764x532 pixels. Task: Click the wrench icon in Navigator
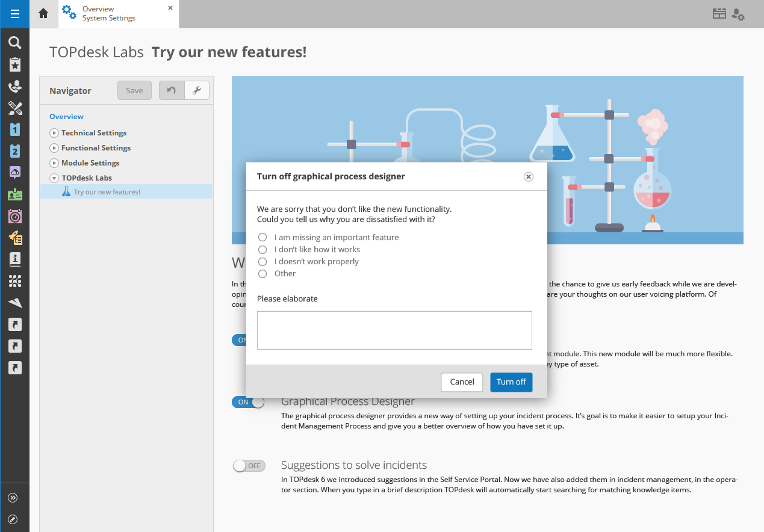pyautogui.click(x=196, y=90)
